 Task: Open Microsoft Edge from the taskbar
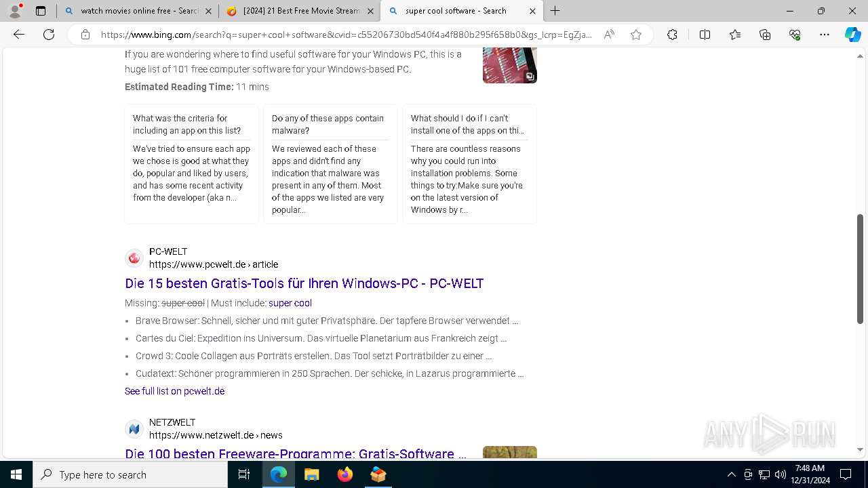click(279, 474)
